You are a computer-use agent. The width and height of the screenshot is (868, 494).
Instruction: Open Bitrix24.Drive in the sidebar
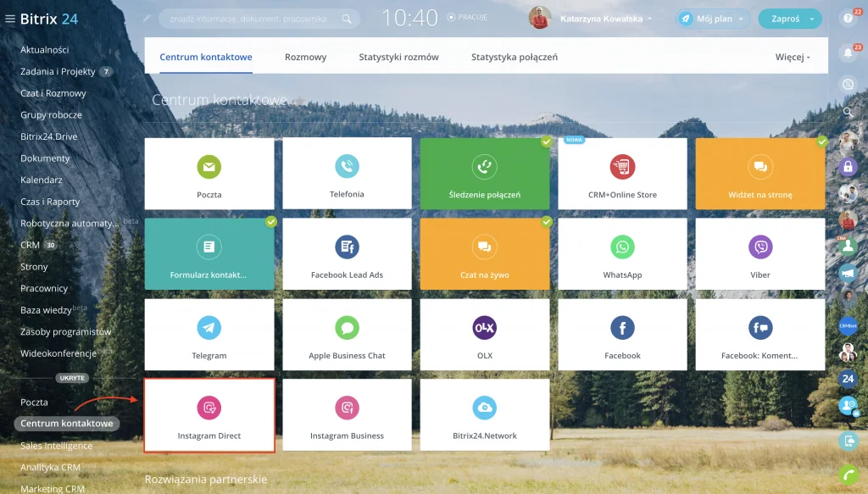pos(48,136)
